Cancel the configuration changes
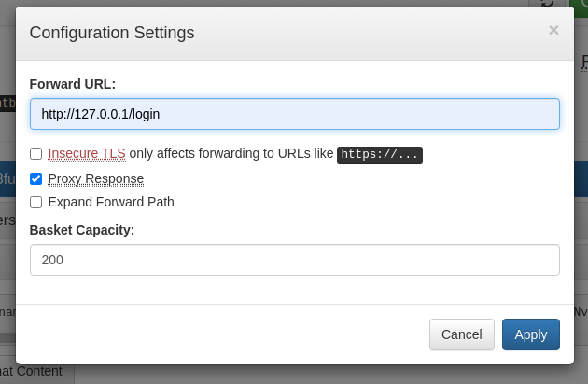 click(462, 334)
